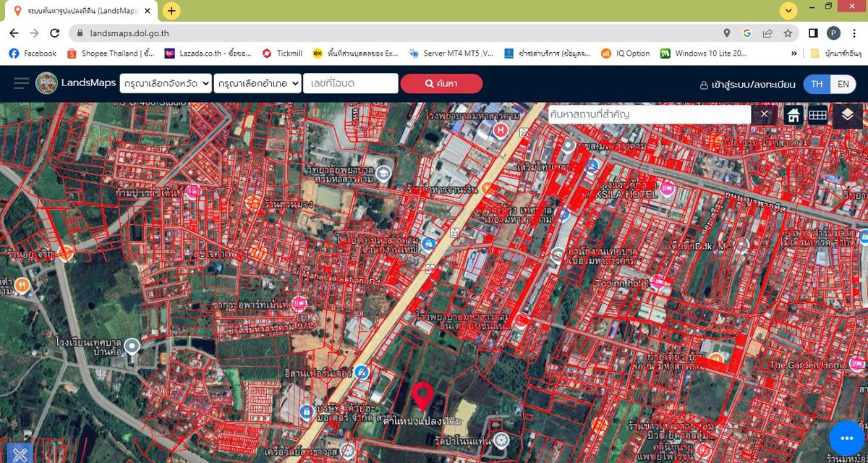Image resolution: width=868 pixels, height=463 pixels.
Task: Click the landsmaps.dol.go.th address bar
Action: point(129,33)
